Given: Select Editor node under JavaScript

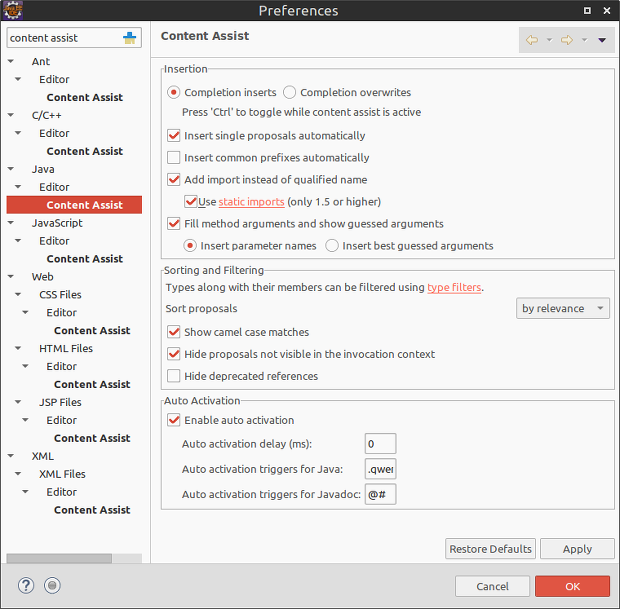Looking at the screenshot, I should coord(54,241).
